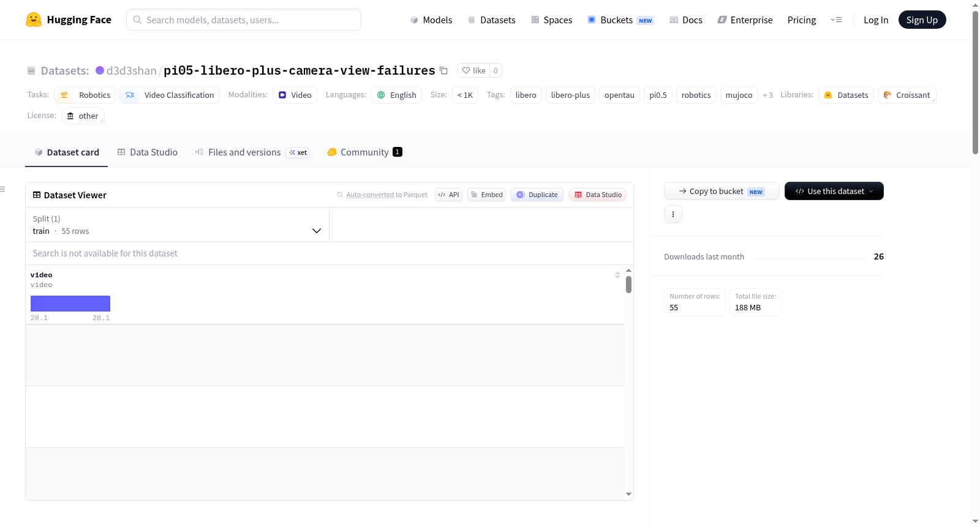Click the d3d3shan user avatar

100,70
